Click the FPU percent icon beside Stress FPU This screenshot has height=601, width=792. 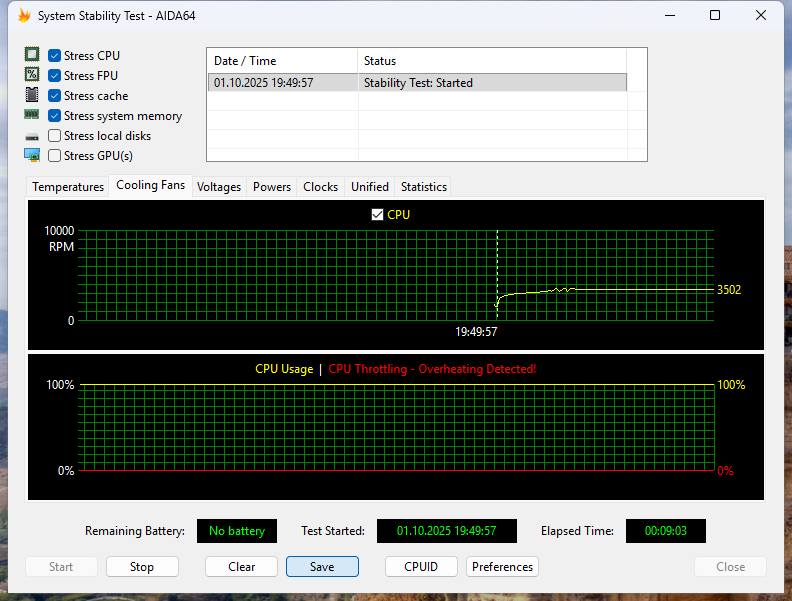32,75
